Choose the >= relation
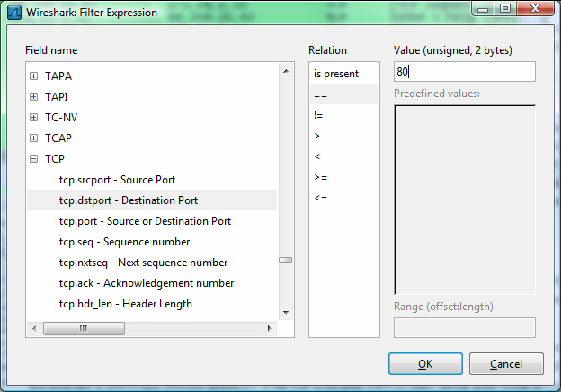This screenshot has width=561, height=392. [320, 177]
